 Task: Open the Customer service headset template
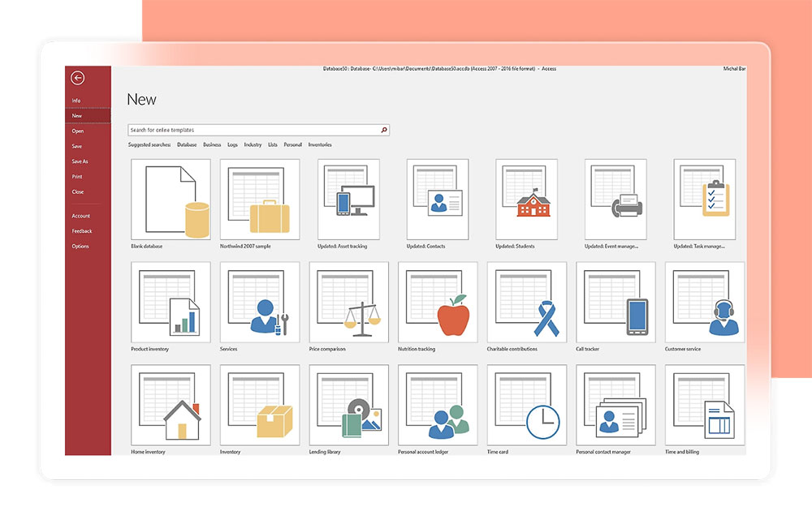[704, 302]
